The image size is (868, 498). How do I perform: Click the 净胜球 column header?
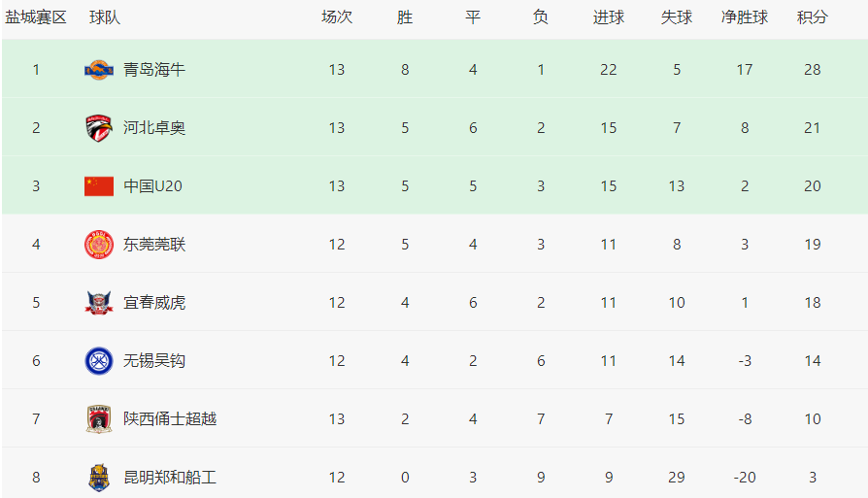(x=745, y=17)
